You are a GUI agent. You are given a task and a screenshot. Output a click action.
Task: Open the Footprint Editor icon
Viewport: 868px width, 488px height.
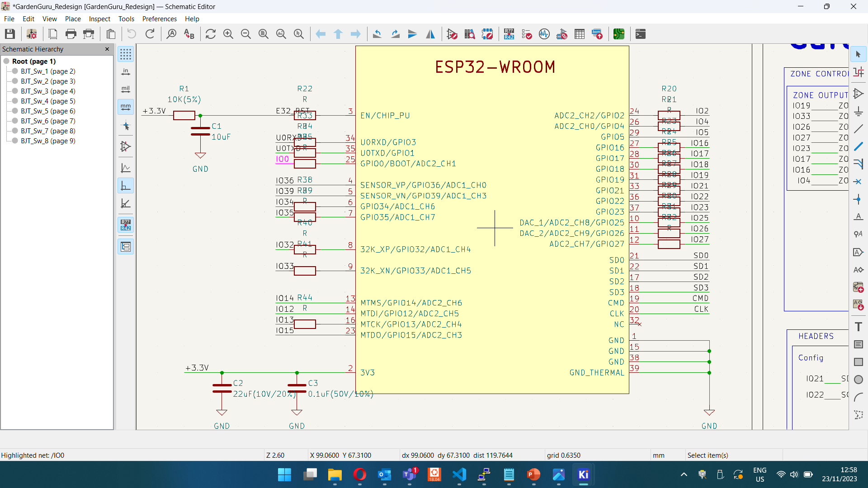pos(487,34)
